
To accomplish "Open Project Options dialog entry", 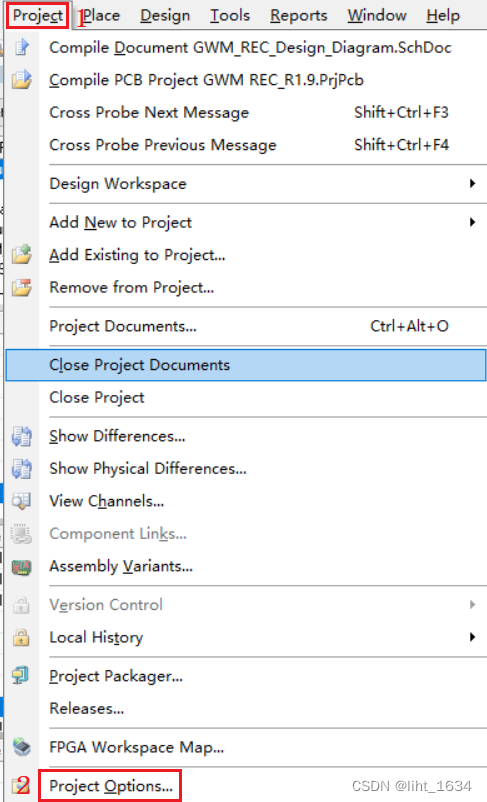I will pos(110,786).
